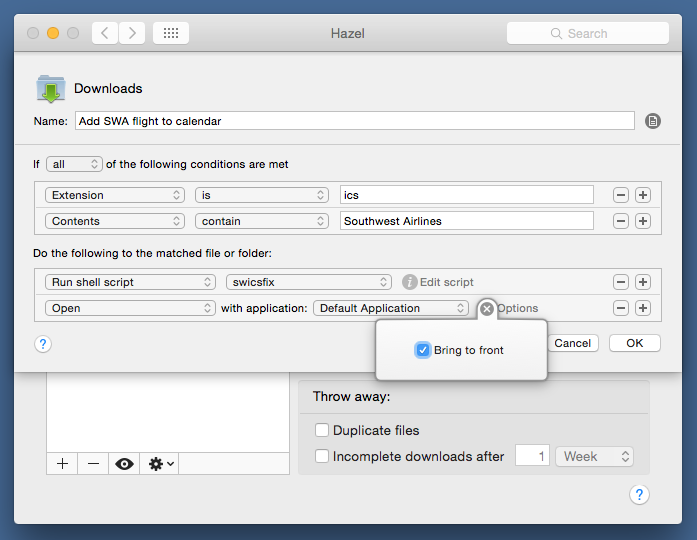Click the help button in rule sheet
Image resolution: width=697 pixels, height=540 pixels.
43,344
